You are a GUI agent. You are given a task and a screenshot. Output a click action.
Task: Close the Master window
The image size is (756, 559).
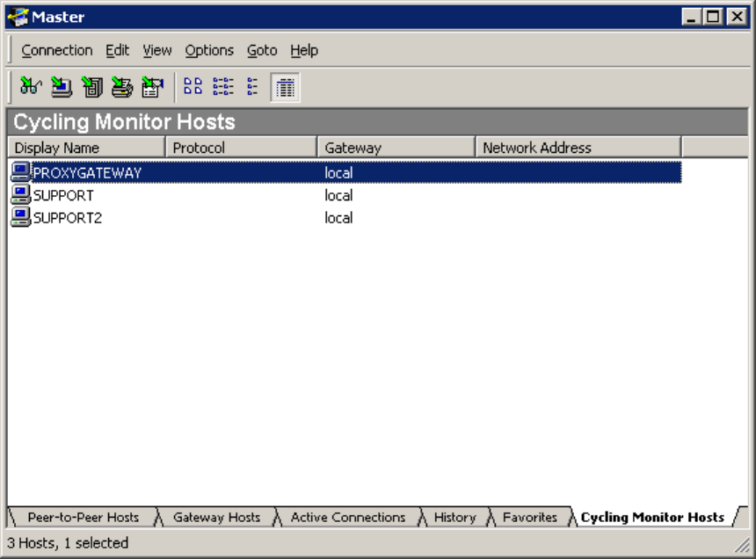click(x=737, y=18)
